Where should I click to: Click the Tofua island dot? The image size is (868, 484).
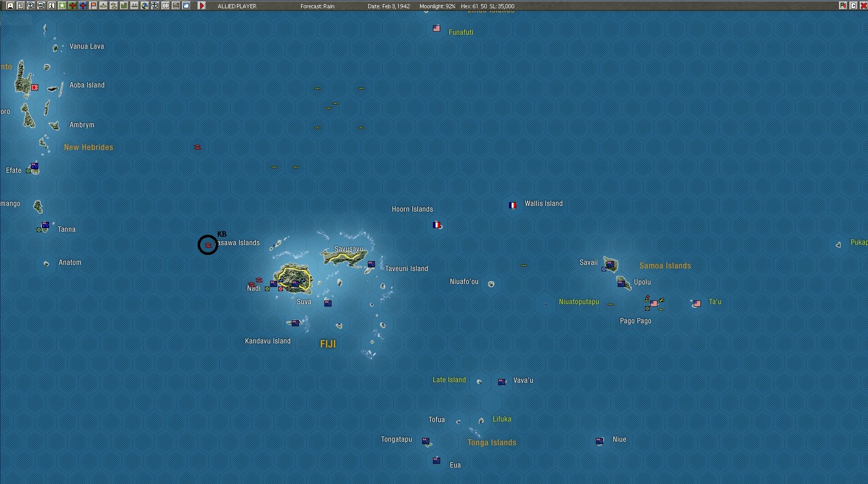point(458,422)
